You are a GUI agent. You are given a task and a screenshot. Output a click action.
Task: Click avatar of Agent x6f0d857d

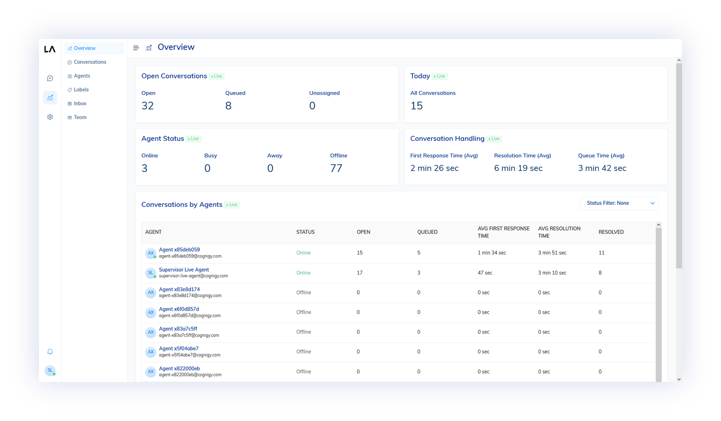tap(150, 313)
